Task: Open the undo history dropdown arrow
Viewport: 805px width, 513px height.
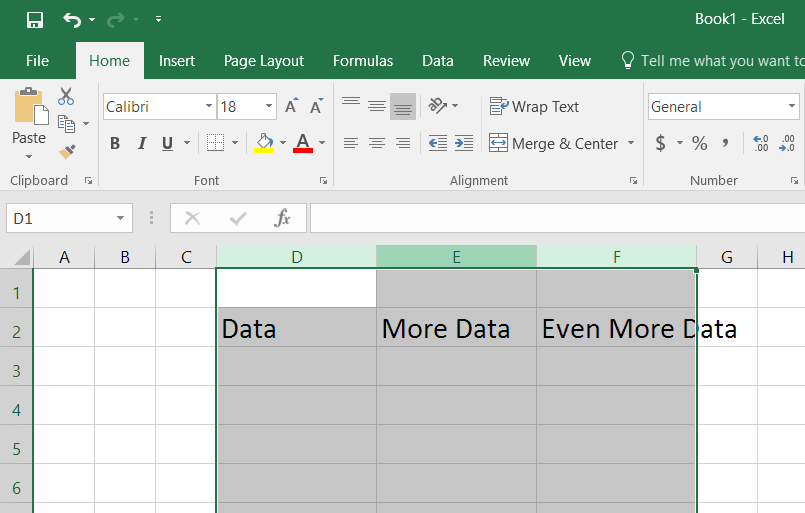Action: pyautogui.click(x=92, y=20)
